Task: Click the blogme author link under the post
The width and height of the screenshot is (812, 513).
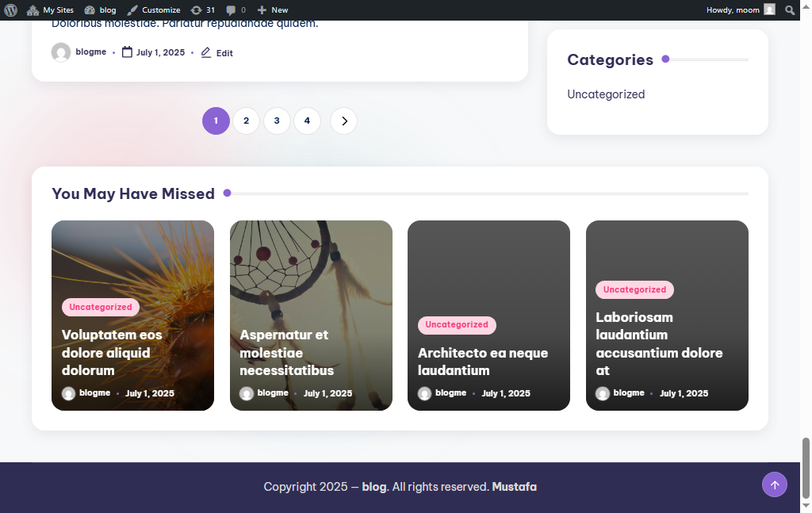Action: [x=90, y=52]
